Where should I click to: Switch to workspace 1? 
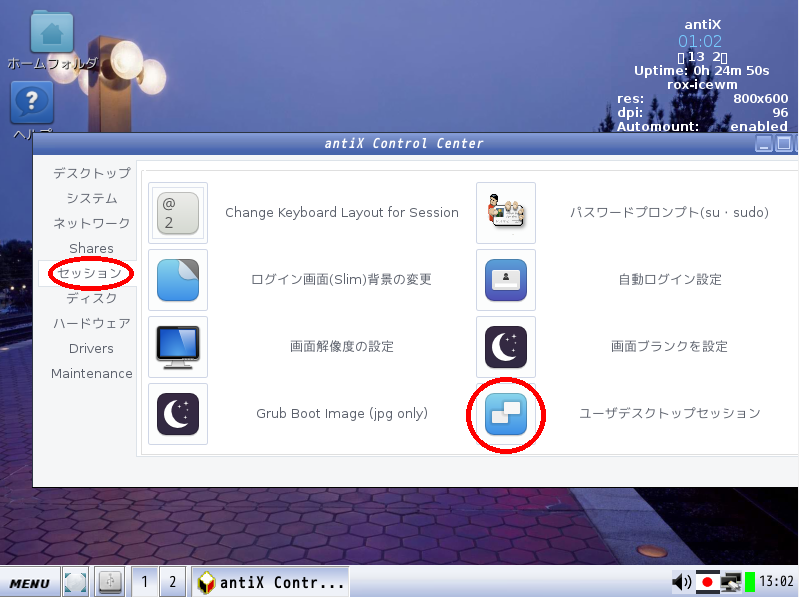click(145, 581)
